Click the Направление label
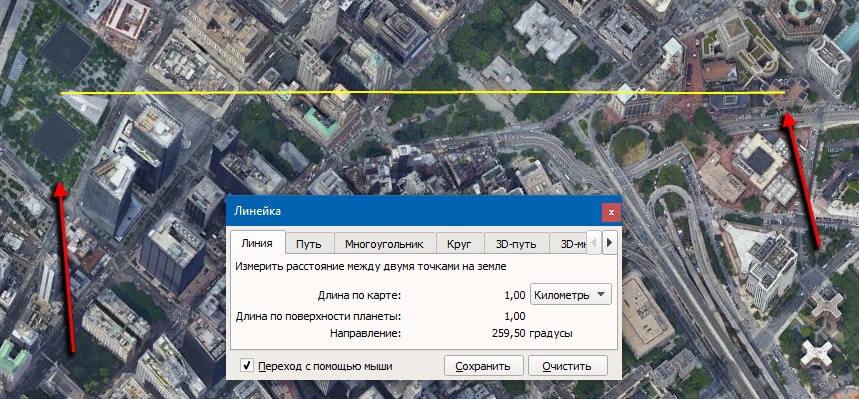The width and height of the screenshot is (859, 399). 365,333
